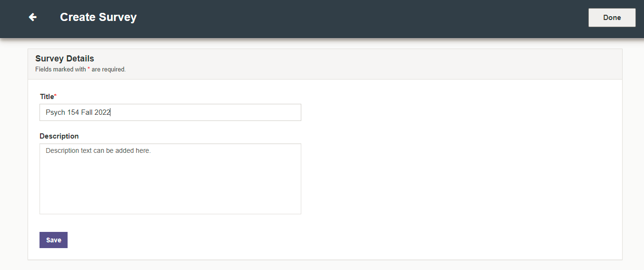This screenshot has height=270, width=644.
Task: Click the 'Description text can be added here' placeholder
Action: (98, 151)
